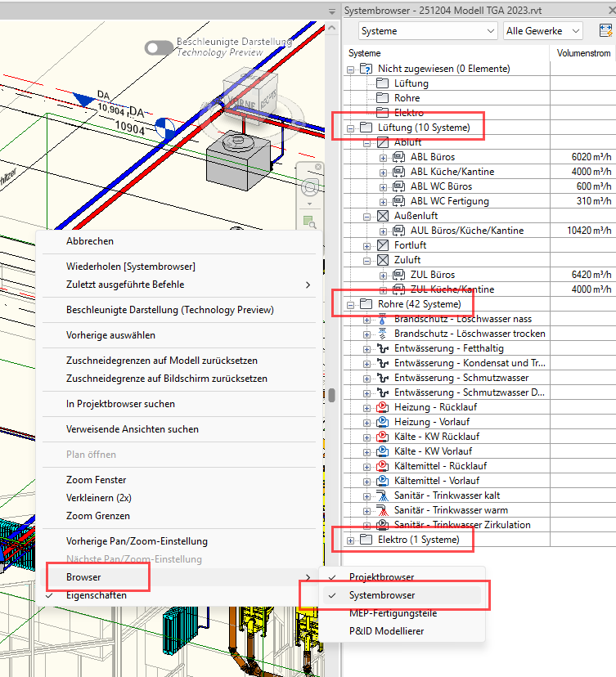Toggle Eigenschaften in the context menu
Viewport: 616px width, 677px height.
(97, 595)
